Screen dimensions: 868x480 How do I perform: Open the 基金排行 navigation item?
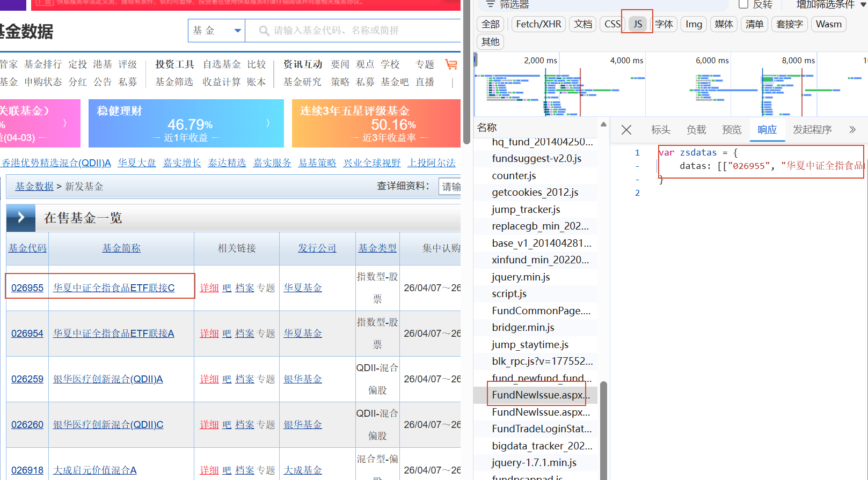(x=43, y=64)
